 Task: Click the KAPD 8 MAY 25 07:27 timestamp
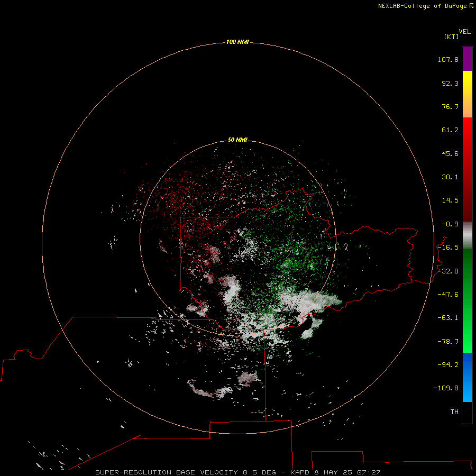point(335,472)
